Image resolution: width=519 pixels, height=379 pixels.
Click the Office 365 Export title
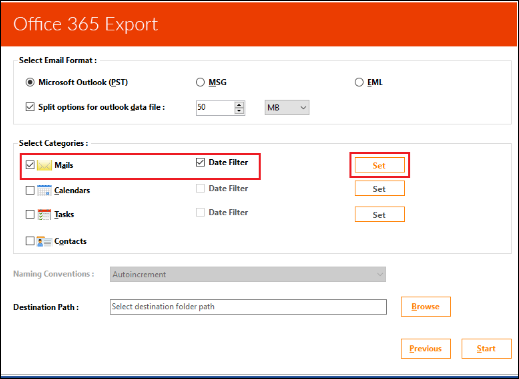coord(86,24)
